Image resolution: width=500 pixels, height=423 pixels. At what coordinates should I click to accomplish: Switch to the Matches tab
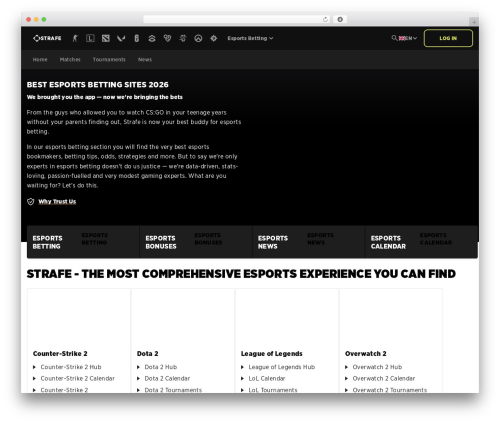70,60
